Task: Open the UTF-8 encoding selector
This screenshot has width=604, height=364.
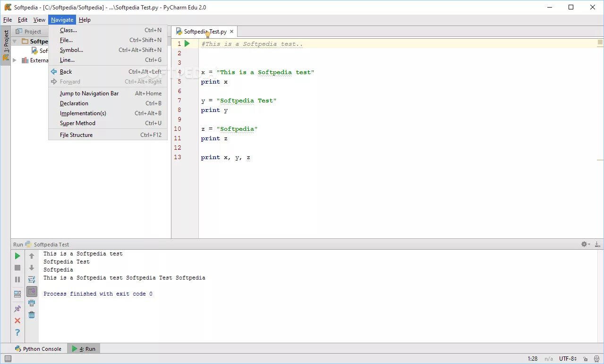Action: click(x=568, y=359)
